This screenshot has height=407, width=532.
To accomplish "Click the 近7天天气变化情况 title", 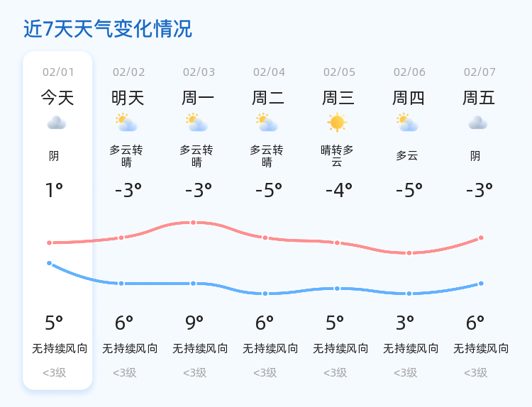I will (x=108, y=28).
